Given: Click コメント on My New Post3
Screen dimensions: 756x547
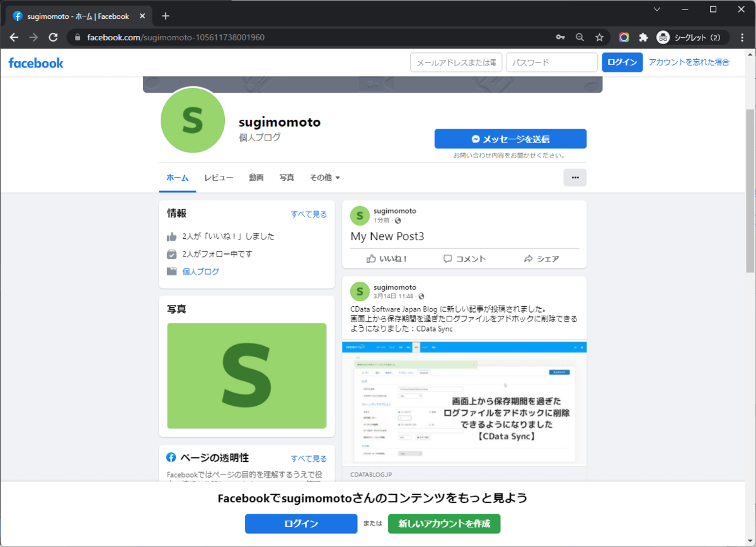Looking at the screenshot, I should pos(464,258).
